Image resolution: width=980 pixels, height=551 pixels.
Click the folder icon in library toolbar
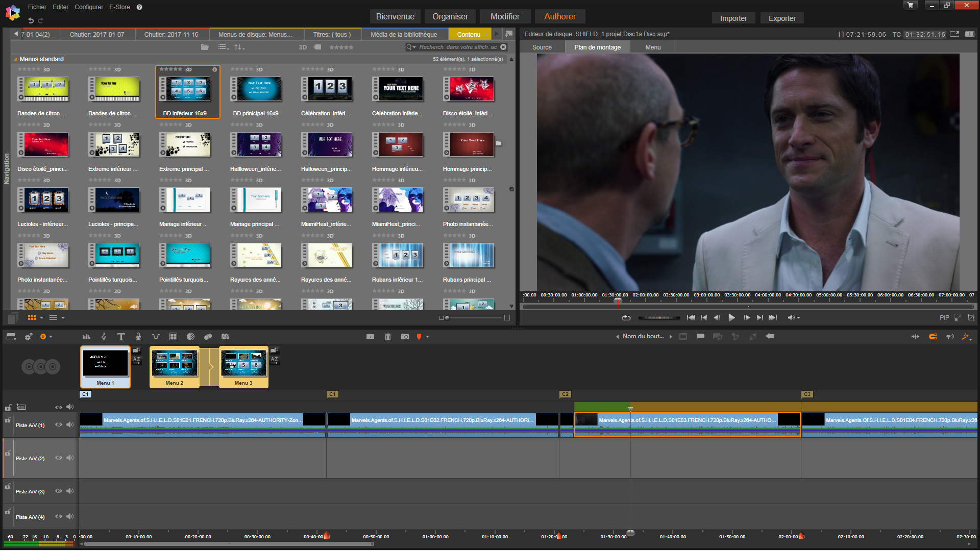click(x=205, y=47)
